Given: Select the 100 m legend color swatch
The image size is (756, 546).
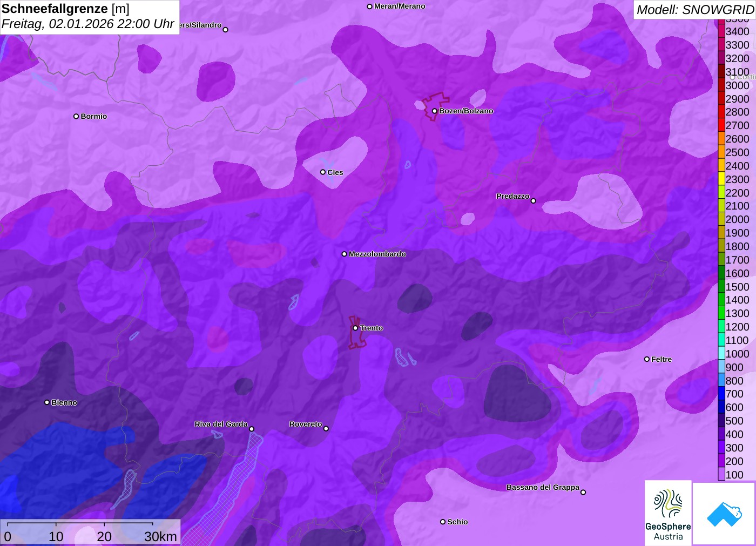Looking at the screenshot, I should click(x=721, y=474).
